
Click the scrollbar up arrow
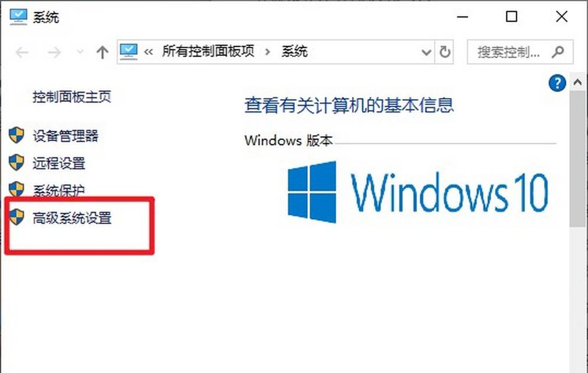578,82
